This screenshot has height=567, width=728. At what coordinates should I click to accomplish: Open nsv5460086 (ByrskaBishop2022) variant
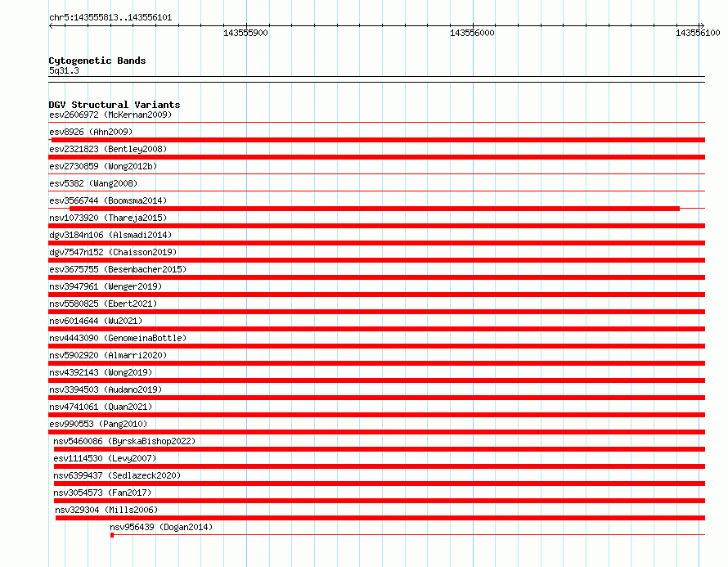coord(124,441)
